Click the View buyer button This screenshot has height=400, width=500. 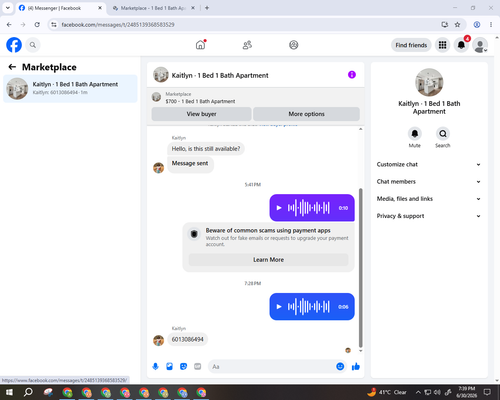[x=201, y=114]
